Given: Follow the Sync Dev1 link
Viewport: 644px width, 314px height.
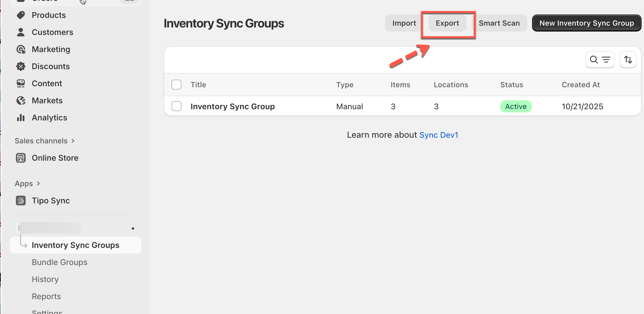Looking at the screenshot, I should (438, 135).
